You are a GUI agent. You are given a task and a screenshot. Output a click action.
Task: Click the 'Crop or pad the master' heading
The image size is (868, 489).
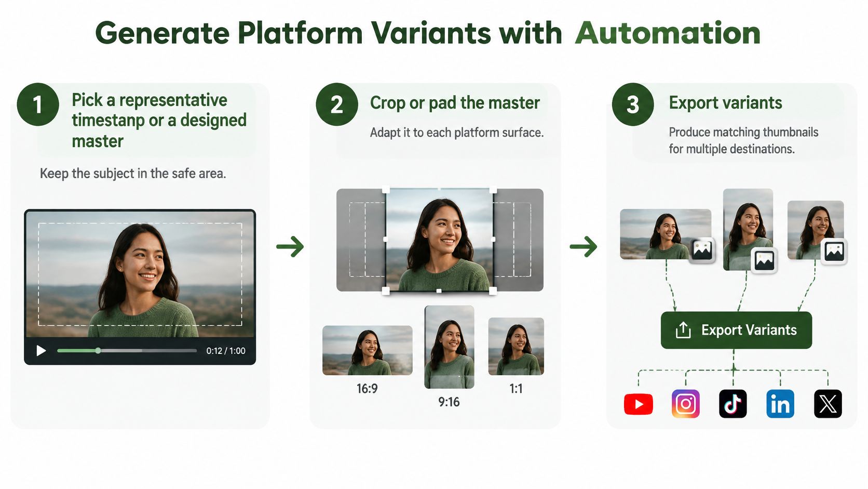point(455,103)
